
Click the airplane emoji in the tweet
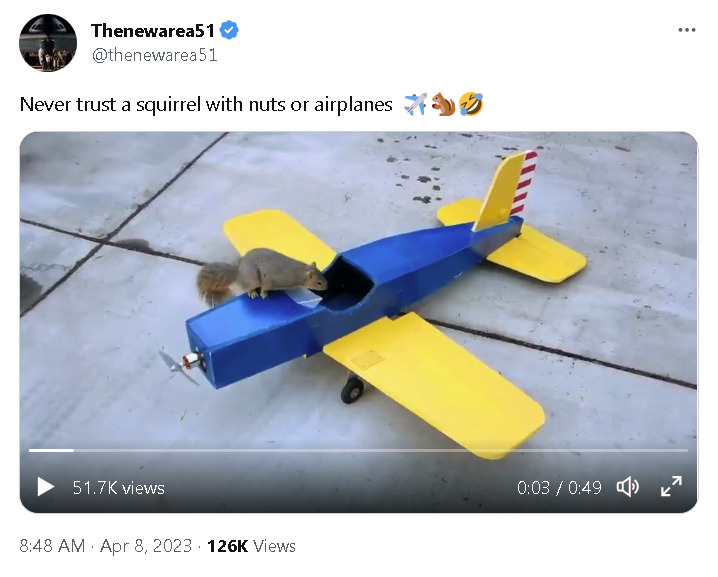point(415,104)
